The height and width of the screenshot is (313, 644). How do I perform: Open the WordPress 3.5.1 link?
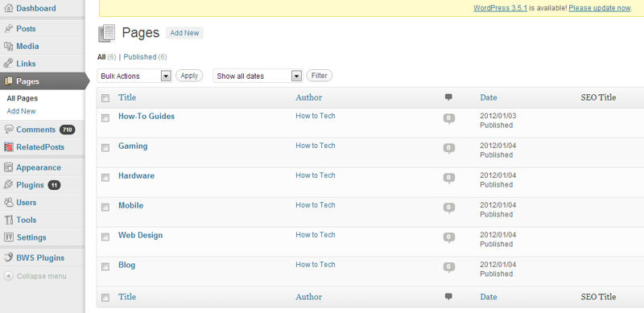coord(500,8)
